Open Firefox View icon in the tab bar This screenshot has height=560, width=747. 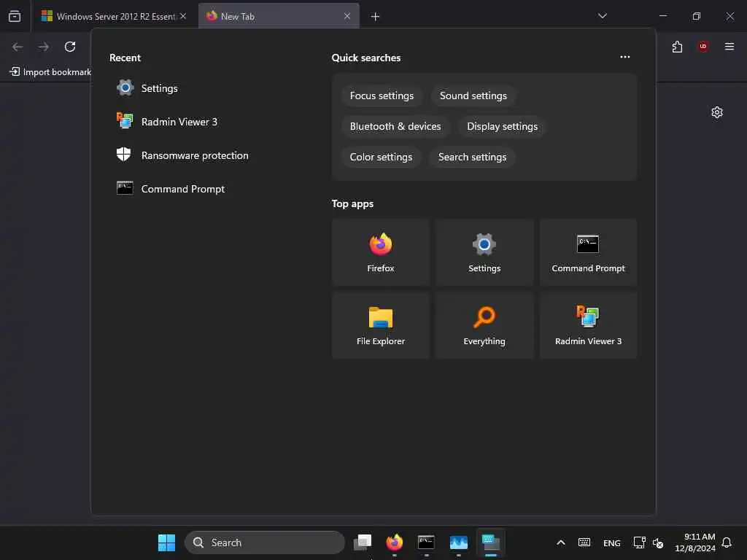(15, 16)
